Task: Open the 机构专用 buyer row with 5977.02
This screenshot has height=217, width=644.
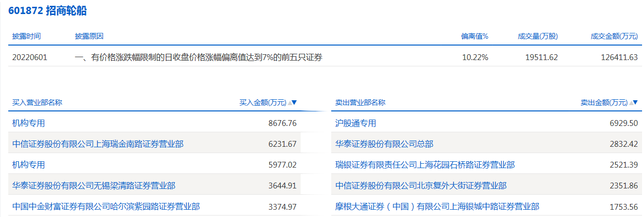Action: [x=29, y=165]
